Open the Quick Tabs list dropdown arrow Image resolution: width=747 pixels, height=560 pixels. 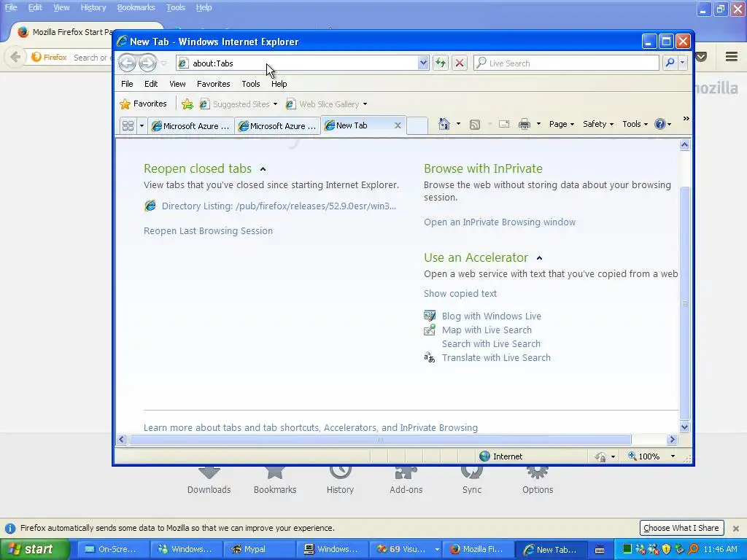pyautogui.click(x=142, y=125)
